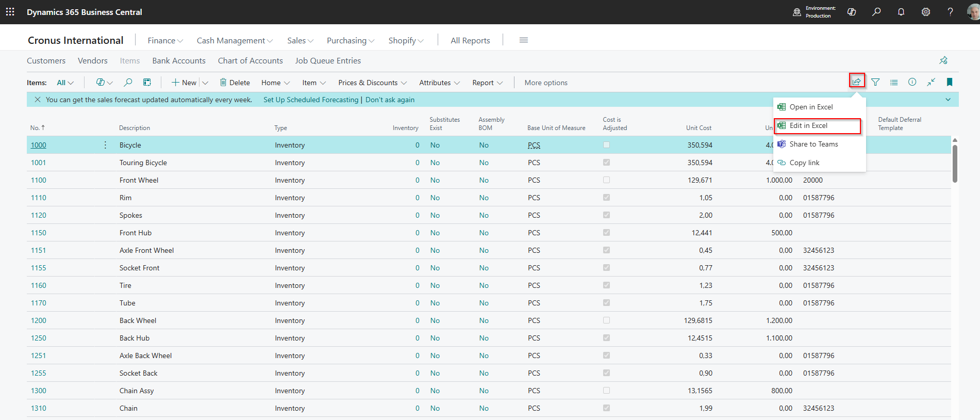Expand the Finance menu
This screenshot has width=980, height=420.
click(x=165, y=40)
